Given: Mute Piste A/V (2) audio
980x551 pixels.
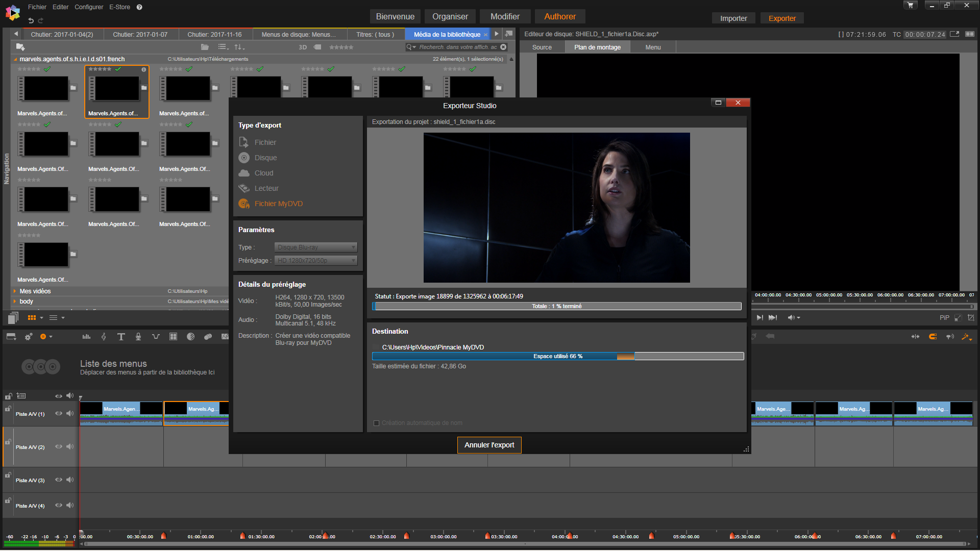Looking at the screenshot, I should tap(70, 447).
